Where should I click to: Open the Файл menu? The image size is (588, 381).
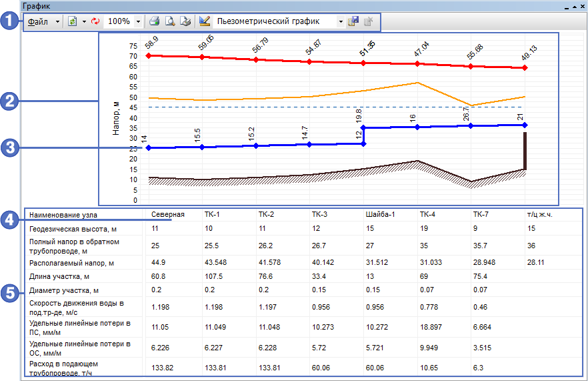coord(37,21)
